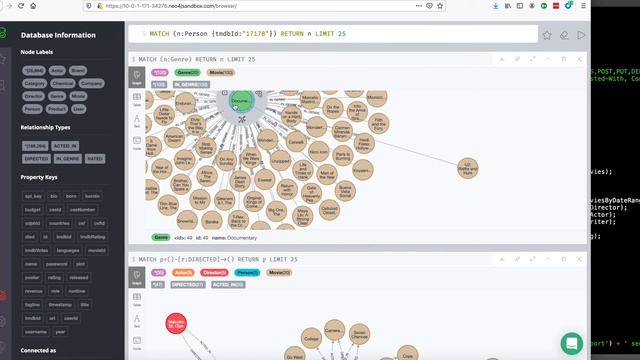The width and height of the screenshot is (640, 360).
Task: Switch Genre result frame to Text view
Action: [x=137, y=121]
